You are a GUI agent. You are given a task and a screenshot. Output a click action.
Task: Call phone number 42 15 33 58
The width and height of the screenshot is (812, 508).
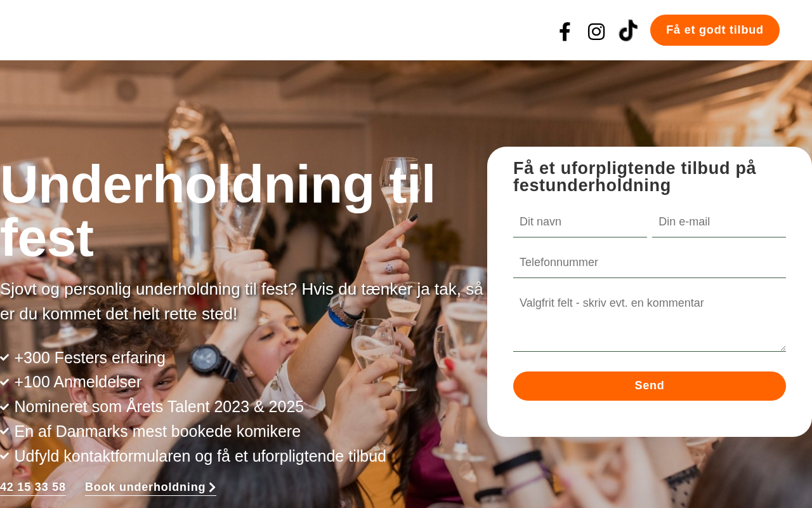tap(33, 487)
